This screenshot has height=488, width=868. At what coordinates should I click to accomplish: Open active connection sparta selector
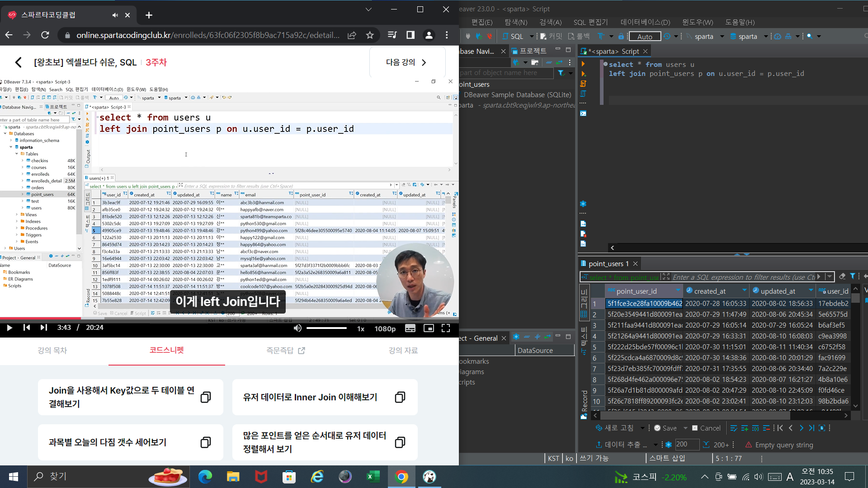click(705, 36)
